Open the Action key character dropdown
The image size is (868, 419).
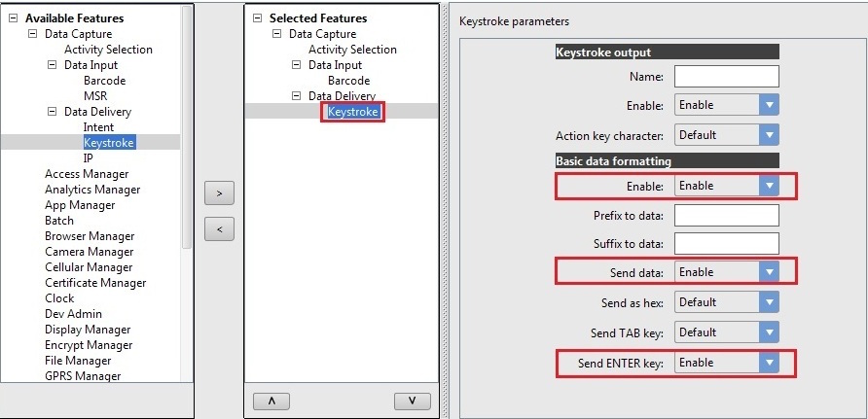coord(769,136)
